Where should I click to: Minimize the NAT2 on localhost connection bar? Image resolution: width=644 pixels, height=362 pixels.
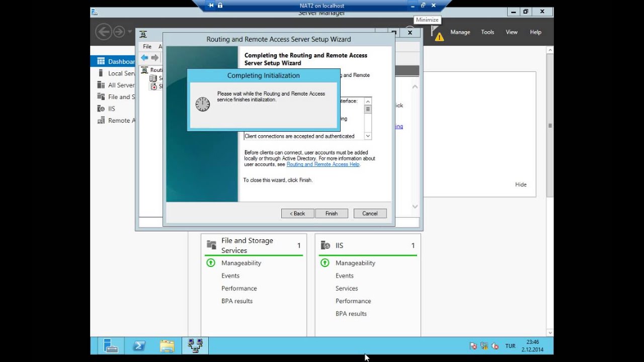click(413, 6)
